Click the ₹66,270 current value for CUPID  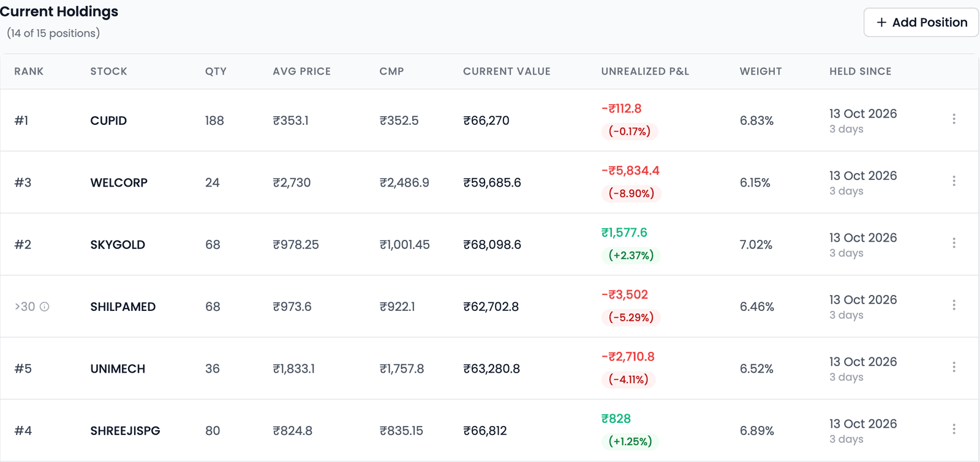point(486,121)
